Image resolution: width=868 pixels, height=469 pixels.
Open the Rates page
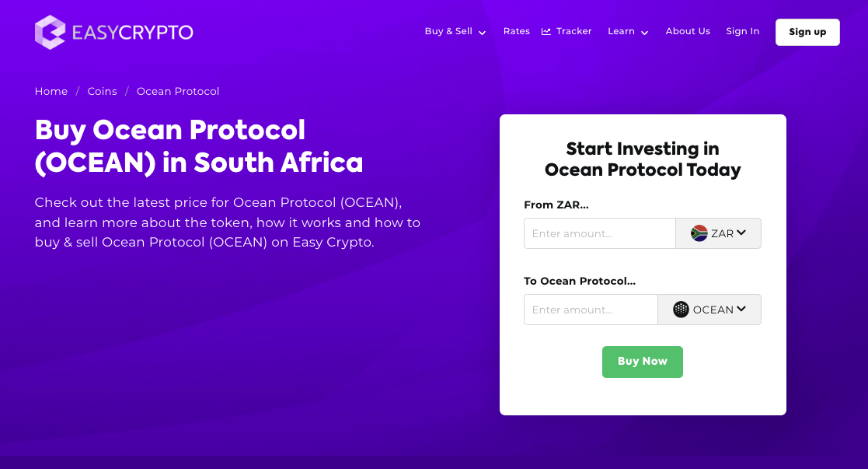pos(516,31)
